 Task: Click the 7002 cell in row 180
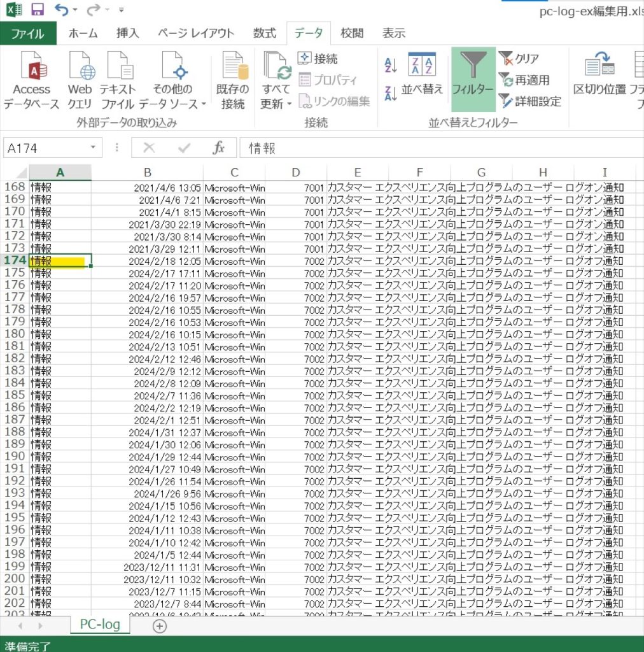296,334
